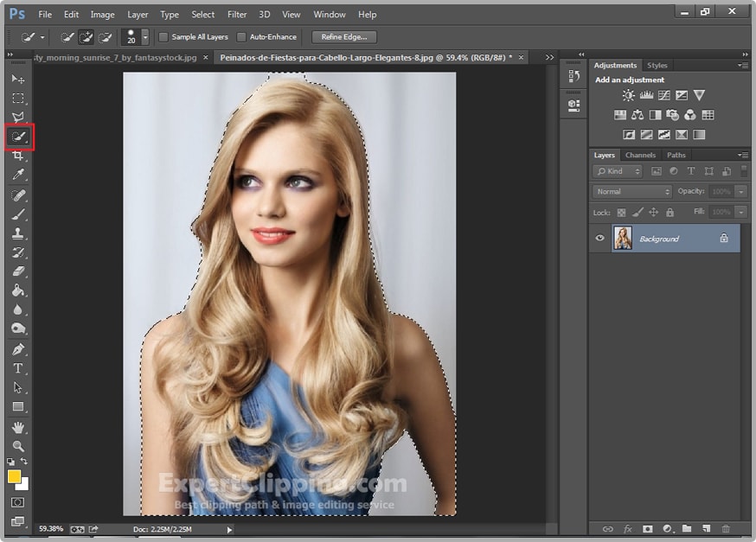Click the yellow foreground color swatch
Viewport: 756px width, 542px height.
[x=15, y=476]
